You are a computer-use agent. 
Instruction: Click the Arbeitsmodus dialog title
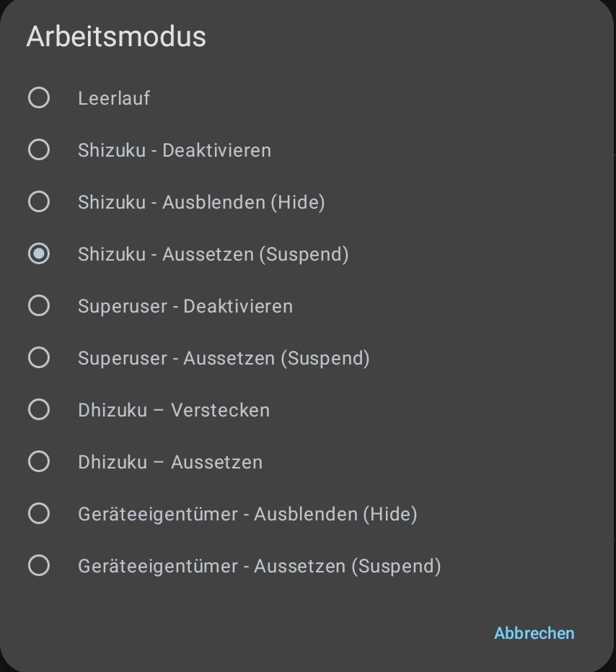point(116,37)
